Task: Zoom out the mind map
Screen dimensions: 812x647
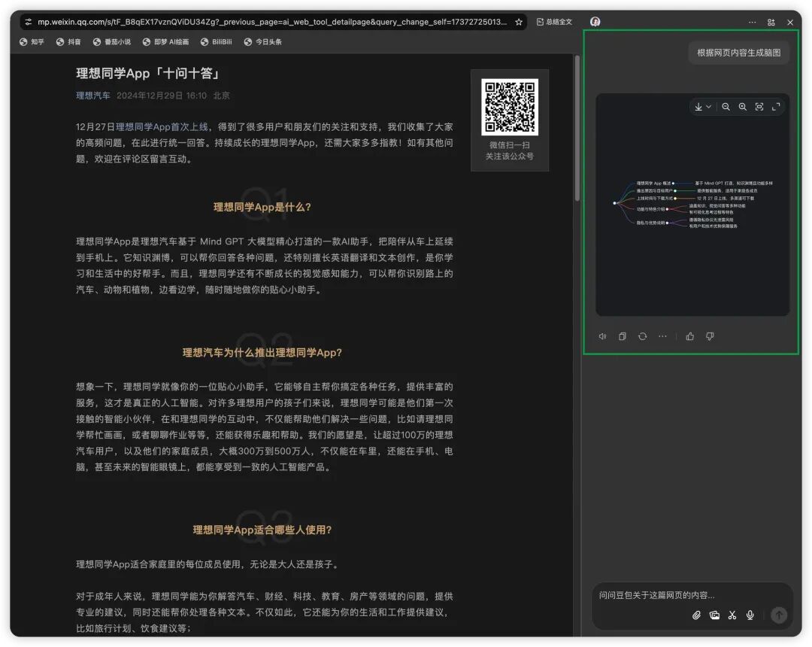Action: click(x=726, y=107)
